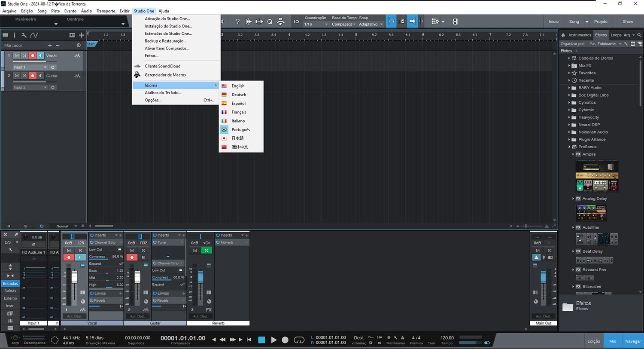This screenshot has width=644, height=349.
Task: Go to the Início start page
Action: tap(554, 21)
